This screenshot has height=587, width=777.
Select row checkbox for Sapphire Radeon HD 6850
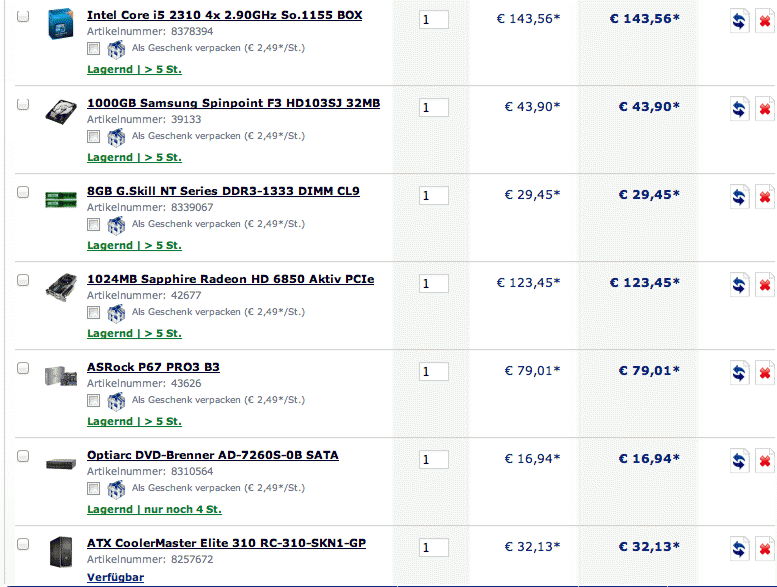click(x=23, y=280)
